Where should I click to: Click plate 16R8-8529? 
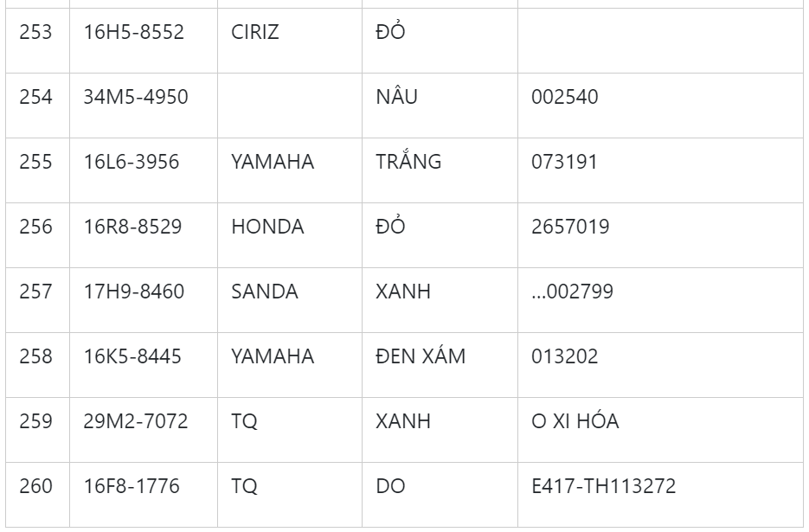132,227
